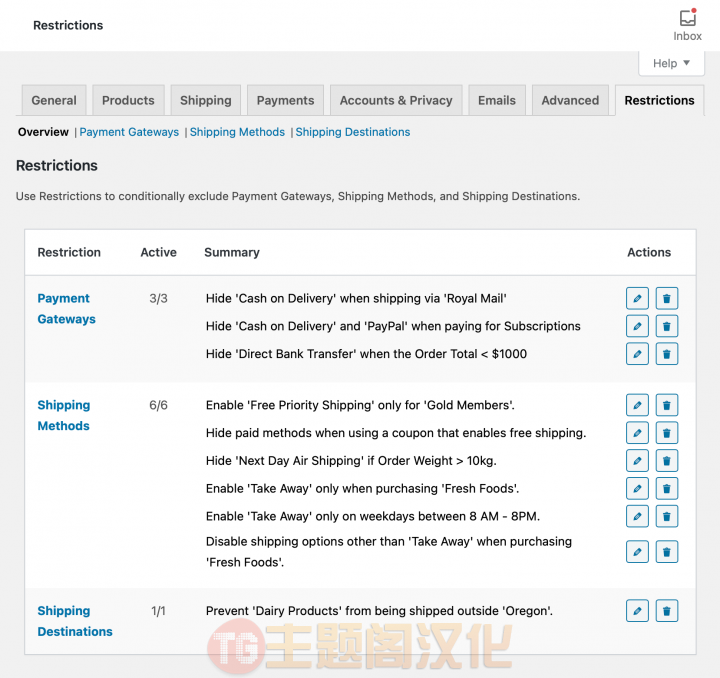Delete the Next Day Air Shipping rule

tap(667, 461)
